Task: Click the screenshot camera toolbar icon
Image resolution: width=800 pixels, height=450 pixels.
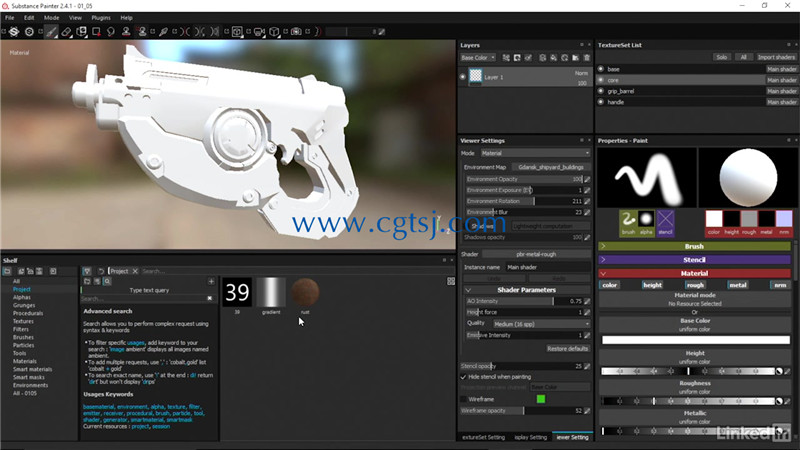Action: tap(296, 32)
